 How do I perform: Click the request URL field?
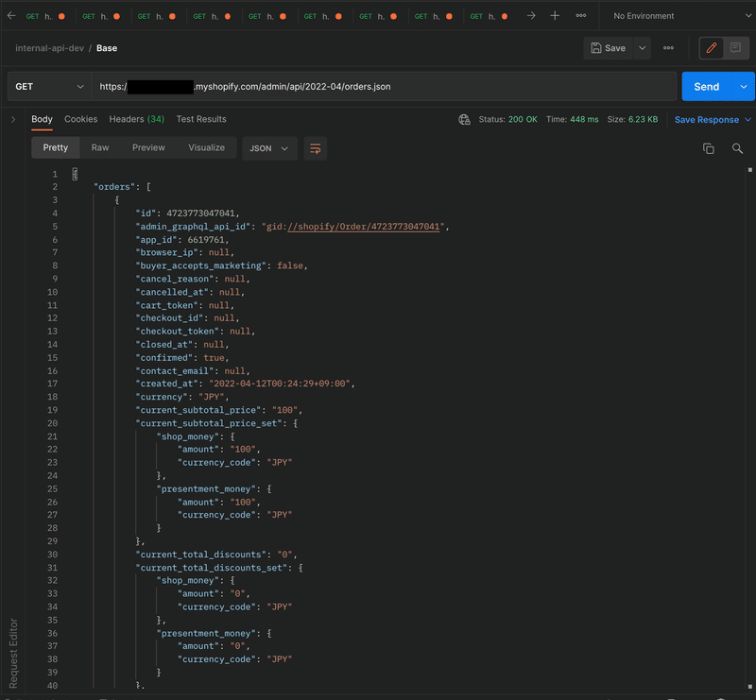(x=384, y=87)
